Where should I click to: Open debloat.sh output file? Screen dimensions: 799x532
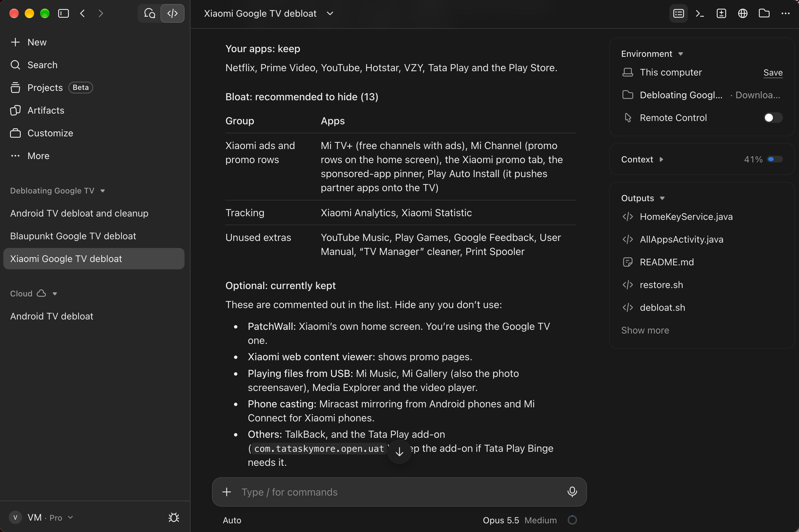(662, 307)
